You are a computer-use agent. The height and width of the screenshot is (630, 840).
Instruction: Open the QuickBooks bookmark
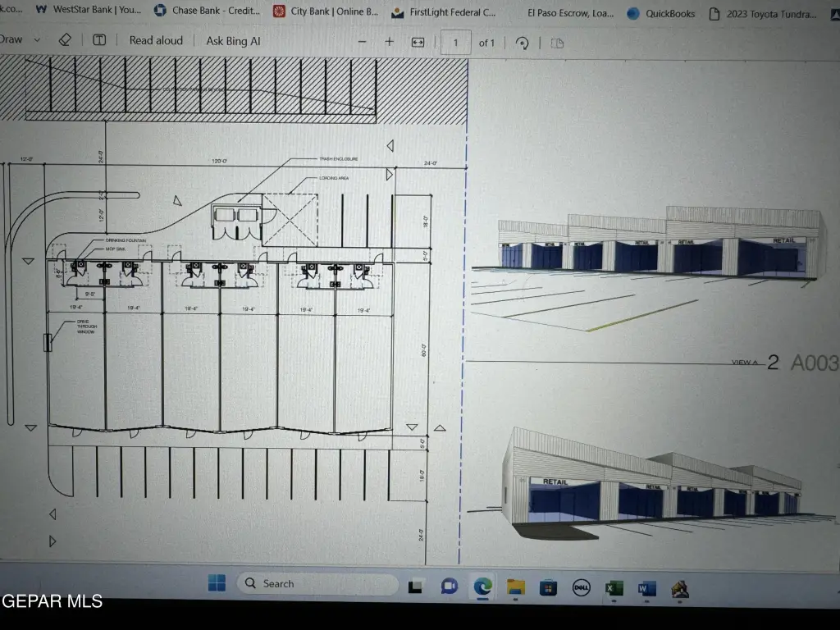(x=660, y=13)
